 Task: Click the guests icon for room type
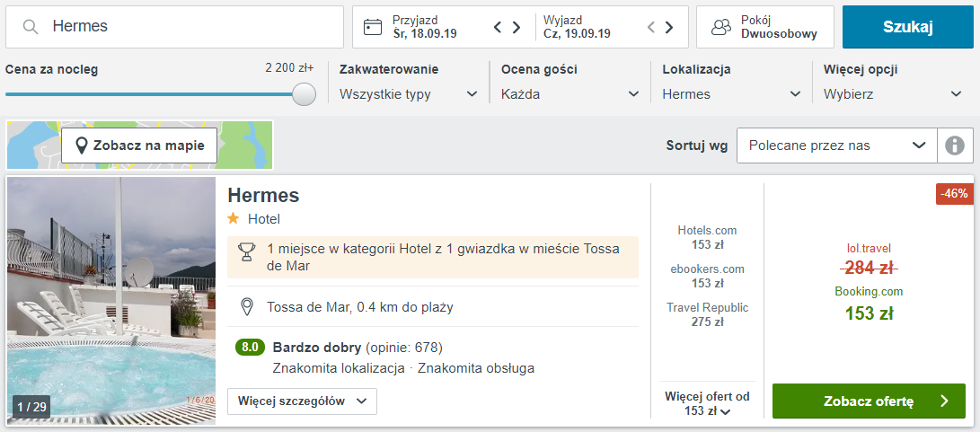click(721, 27)
